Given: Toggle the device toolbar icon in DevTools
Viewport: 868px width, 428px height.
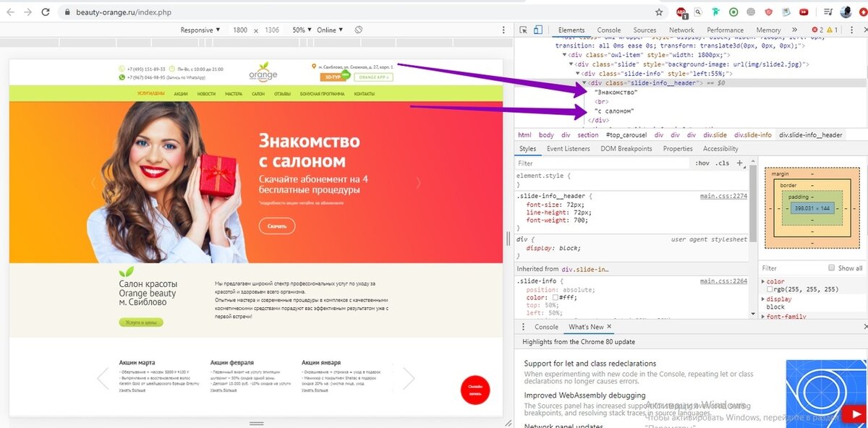Looking at the screenshot, I should [538, 30].
